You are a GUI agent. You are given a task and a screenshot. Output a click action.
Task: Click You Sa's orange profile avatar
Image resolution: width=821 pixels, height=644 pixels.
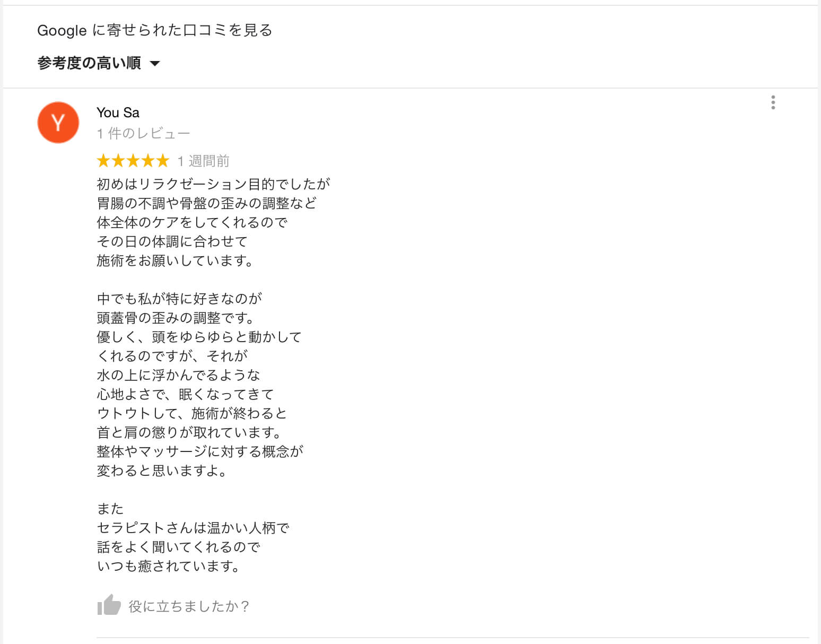58,123
